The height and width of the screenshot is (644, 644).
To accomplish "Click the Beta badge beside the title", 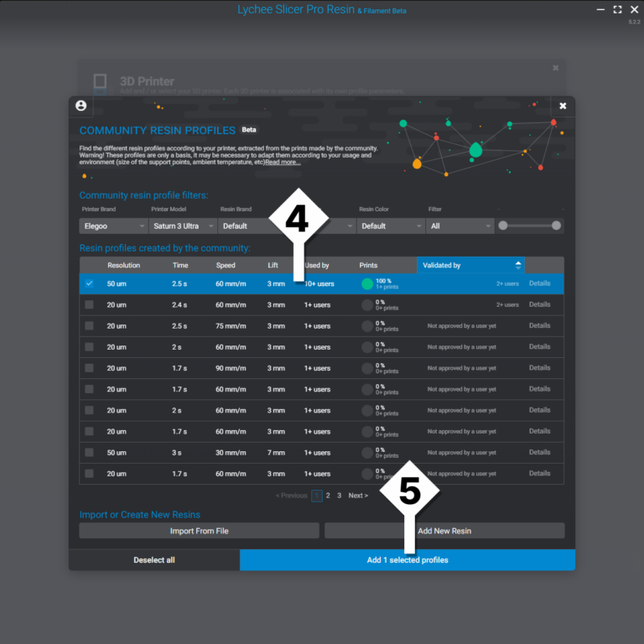I will pyautogui.click(x=249, y=130).
